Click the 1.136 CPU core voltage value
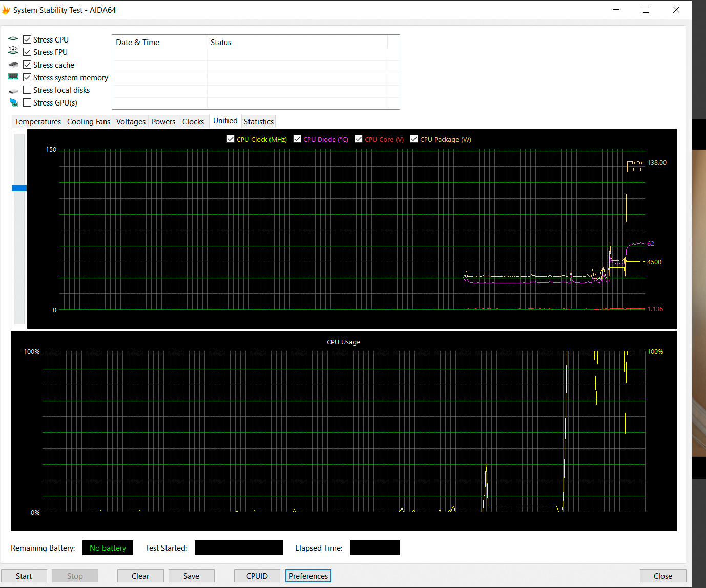This screenshot has width=706, height=588. tap(655, 309)
